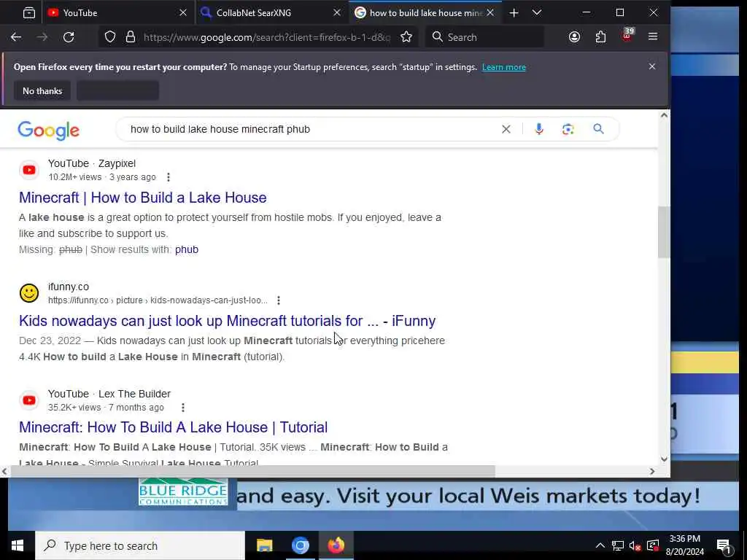
Task: Switch to the CollabNet SearXNG tab
Action: coord(271,13)
